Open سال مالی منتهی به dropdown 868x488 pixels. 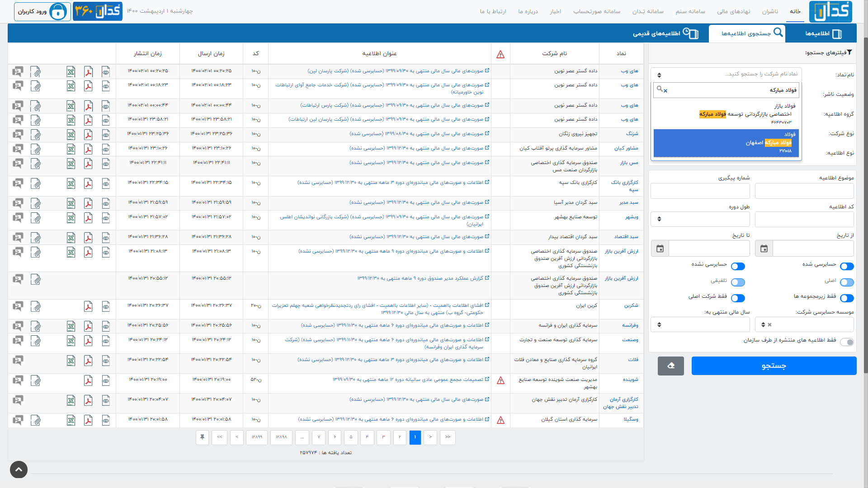pyautogui.click(x=700, y=324)
